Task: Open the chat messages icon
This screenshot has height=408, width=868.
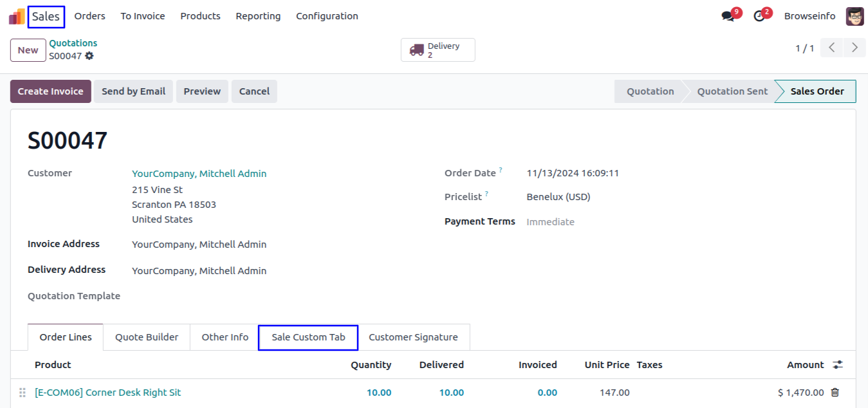Action: click(x=728, y=17)
